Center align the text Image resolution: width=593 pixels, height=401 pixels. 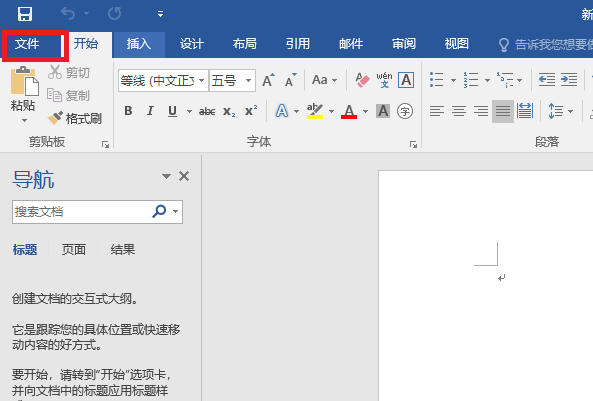pyautogui.click(x=459, y=111)
